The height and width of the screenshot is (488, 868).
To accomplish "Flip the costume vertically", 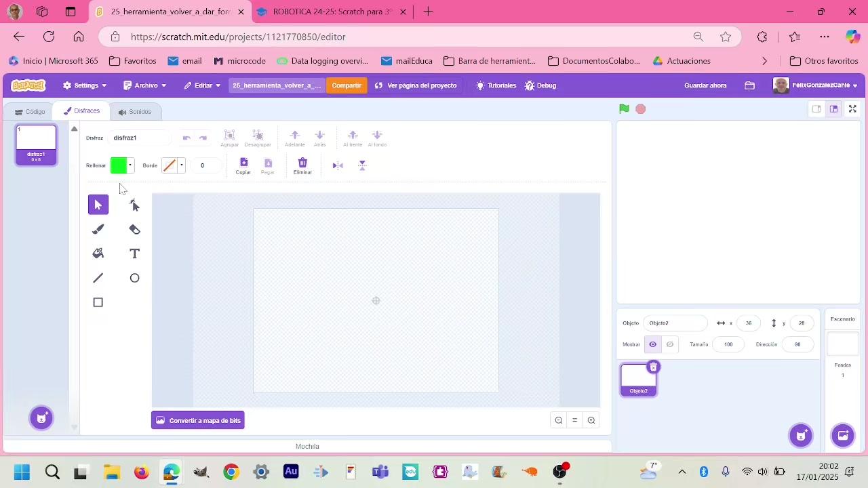I will coord(362,165).
